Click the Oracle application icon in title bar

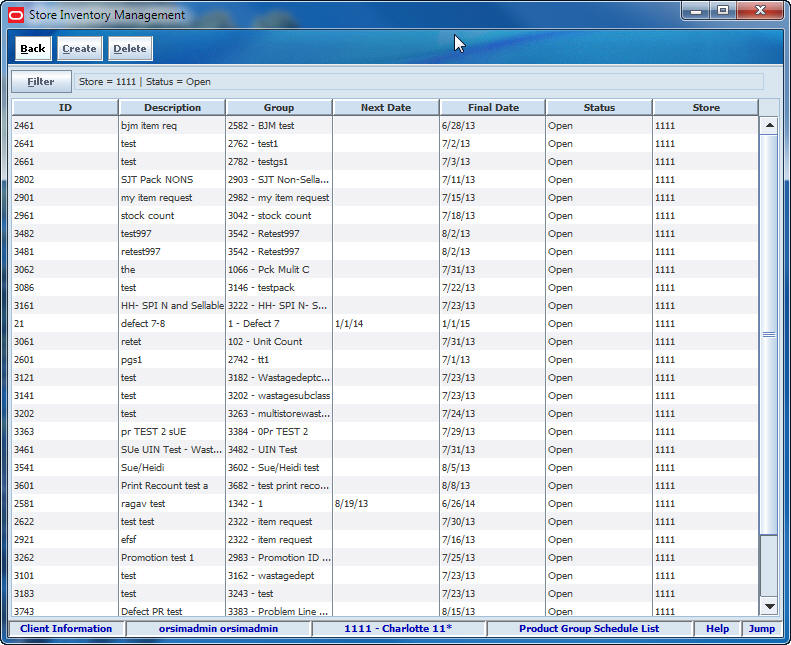click(16, 15)
